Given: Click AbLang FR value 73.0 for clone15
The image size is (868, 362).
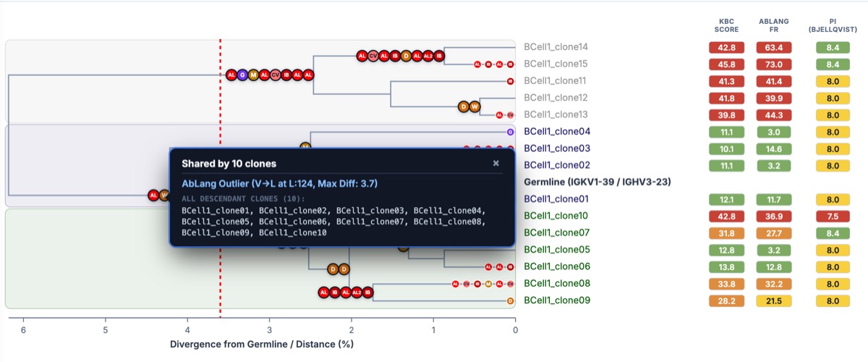Looking at the screenshot, I should click(x=775, y=64).
